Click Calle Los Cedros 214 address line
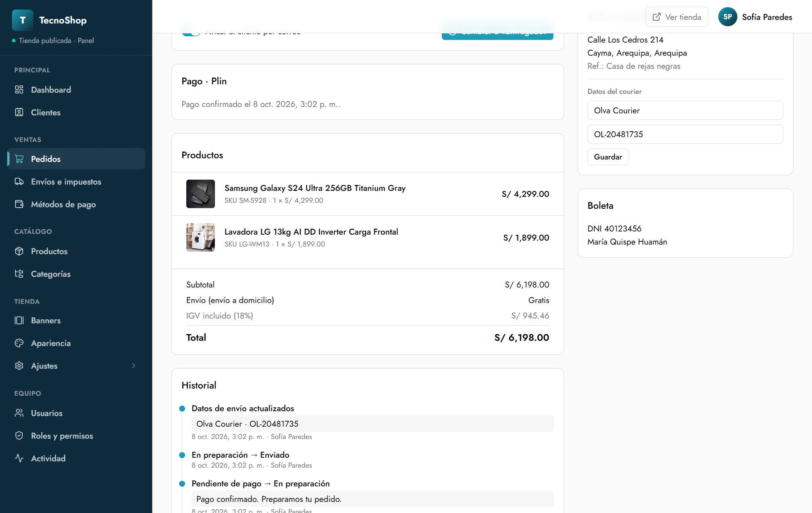This screenshot has height=513, width=812. coord(625,39)
